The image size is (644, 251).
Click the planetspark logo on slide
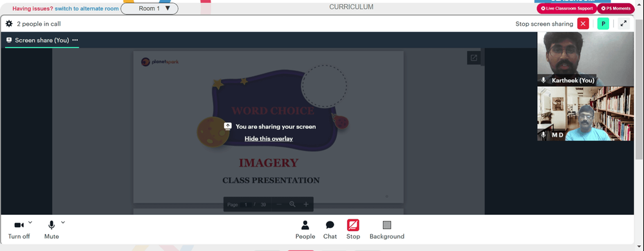[160, 62]
